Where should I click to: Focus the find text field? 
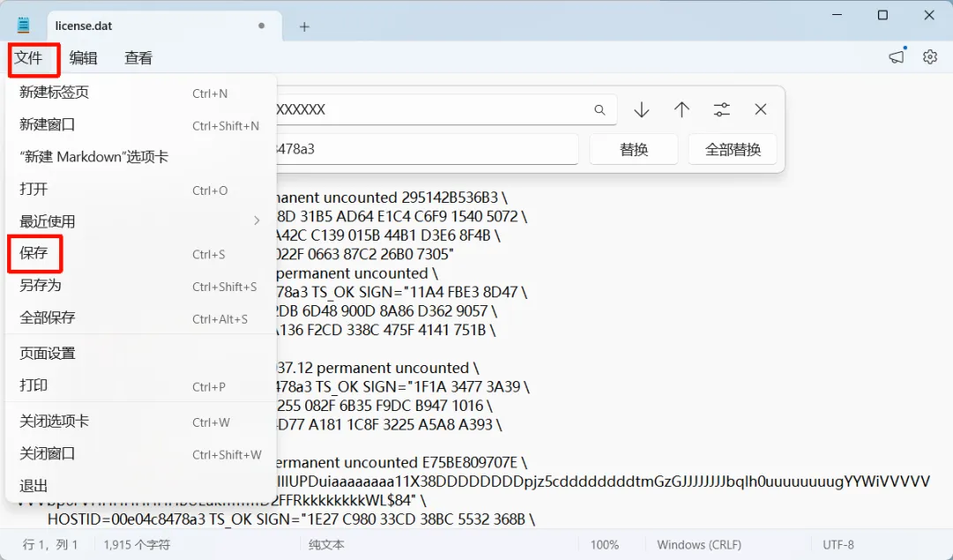pos(446,109)
